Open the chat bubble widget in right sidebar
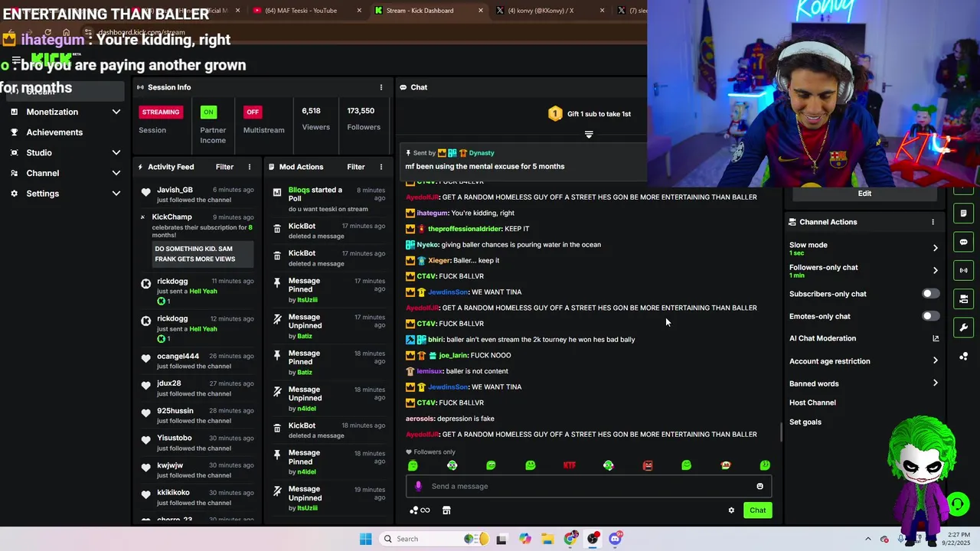Image resolution: width=980 pixels, height=551 pixels. tap(964, 242)
